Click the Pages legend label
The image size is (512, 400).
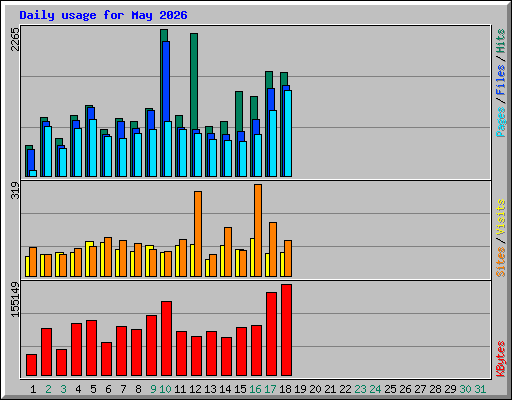click(x=501, y=122)
